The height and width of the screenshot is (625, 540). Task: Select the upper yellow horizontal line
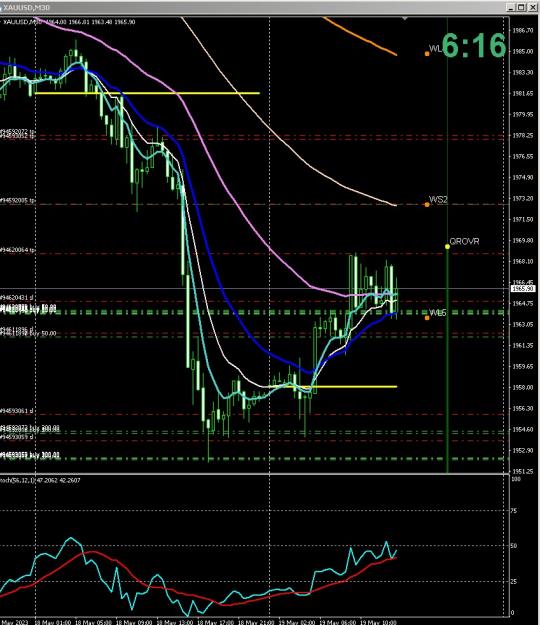pyautogui.click(x=147, y=93)
